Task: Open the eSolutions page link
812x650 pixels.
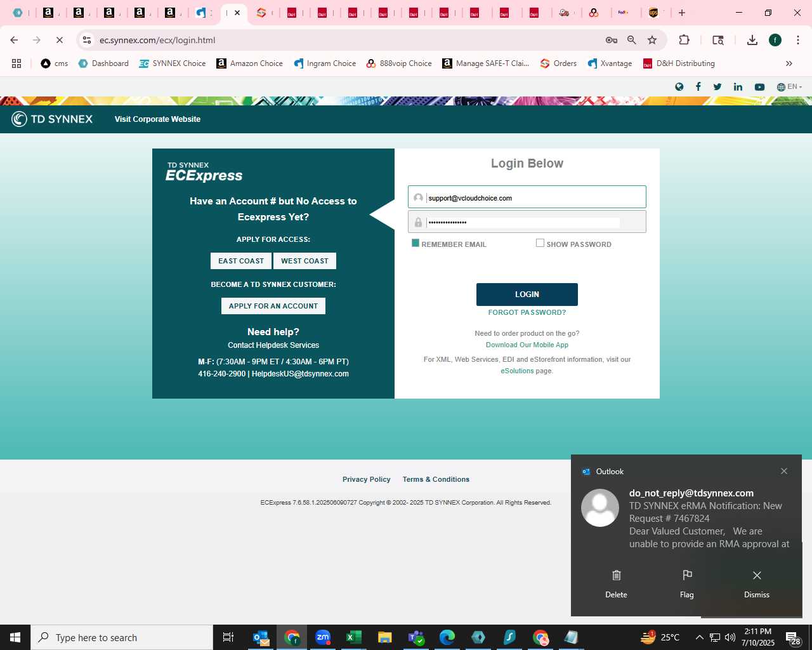Action: [x=517, y=371]
